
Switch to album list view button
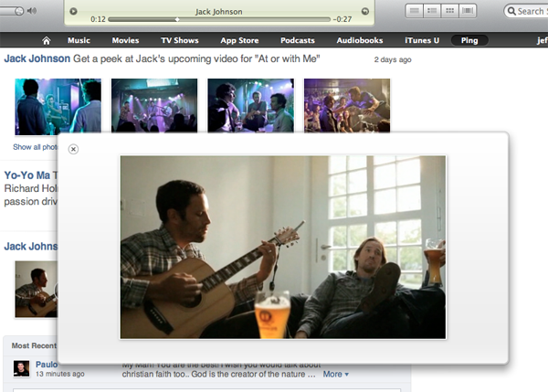pos(432,11)
